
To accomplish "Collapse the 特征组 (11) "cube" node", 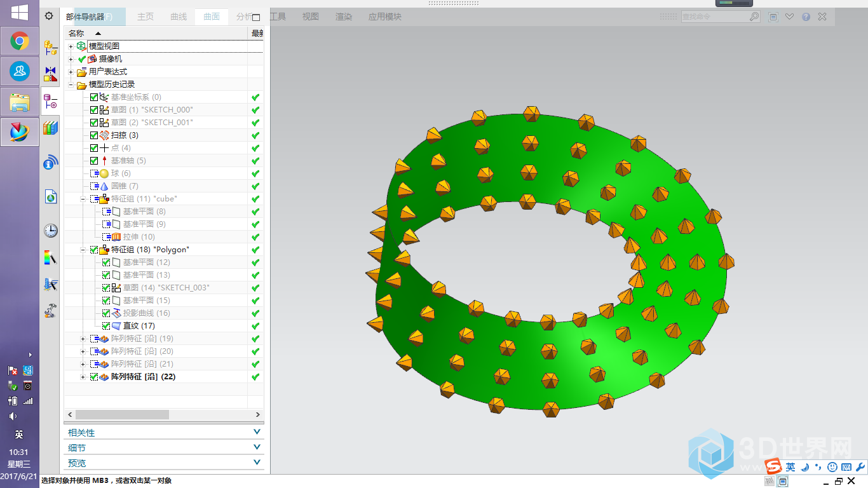I will coord(83,199).
